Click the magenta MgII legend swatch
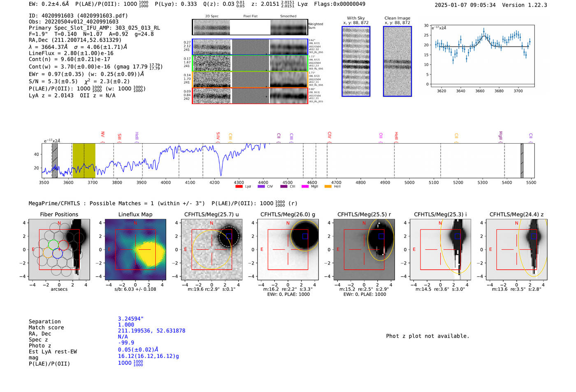This screenshot has height=392, width=576. coord(305,187)
